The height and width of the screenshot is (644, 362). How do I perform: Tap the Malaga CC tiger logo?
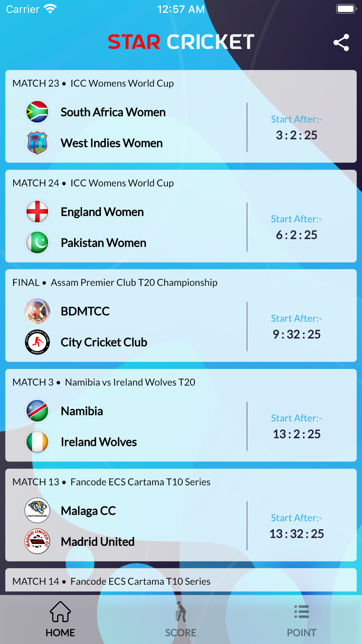coord(37,510)
